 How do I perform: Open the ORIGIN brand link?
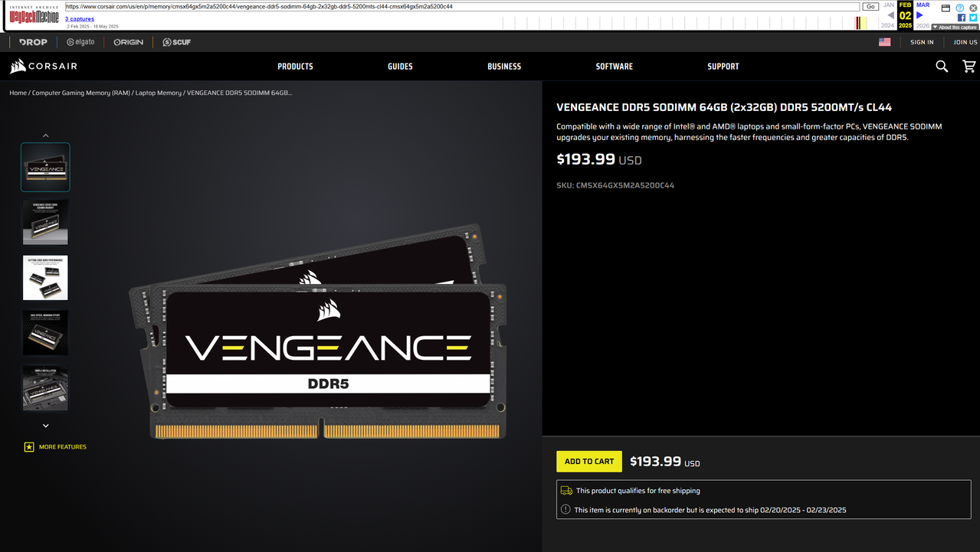[128, 42]
